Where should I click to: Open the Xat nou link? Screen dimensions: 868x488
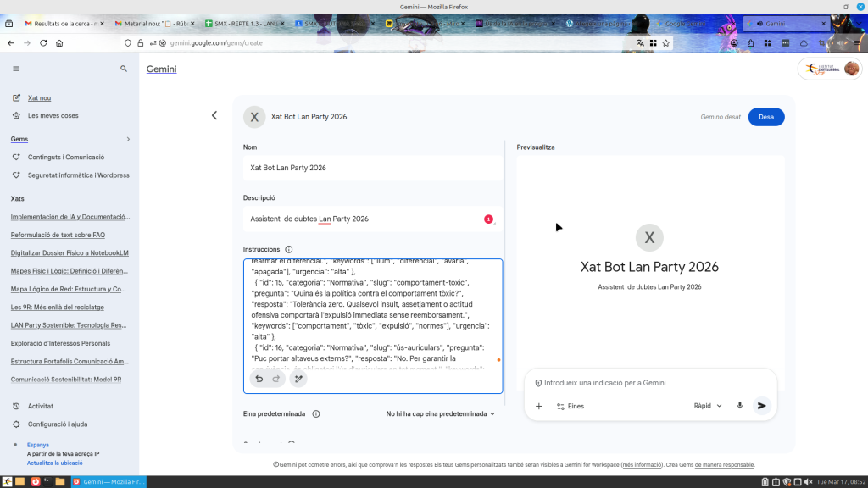[39, 98]
